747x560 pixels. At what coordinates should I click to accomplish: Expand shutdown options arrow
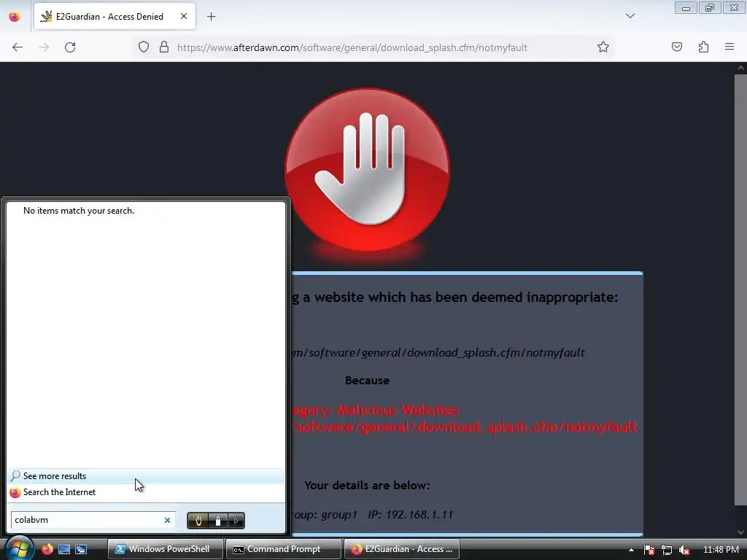tap(236, 521)
